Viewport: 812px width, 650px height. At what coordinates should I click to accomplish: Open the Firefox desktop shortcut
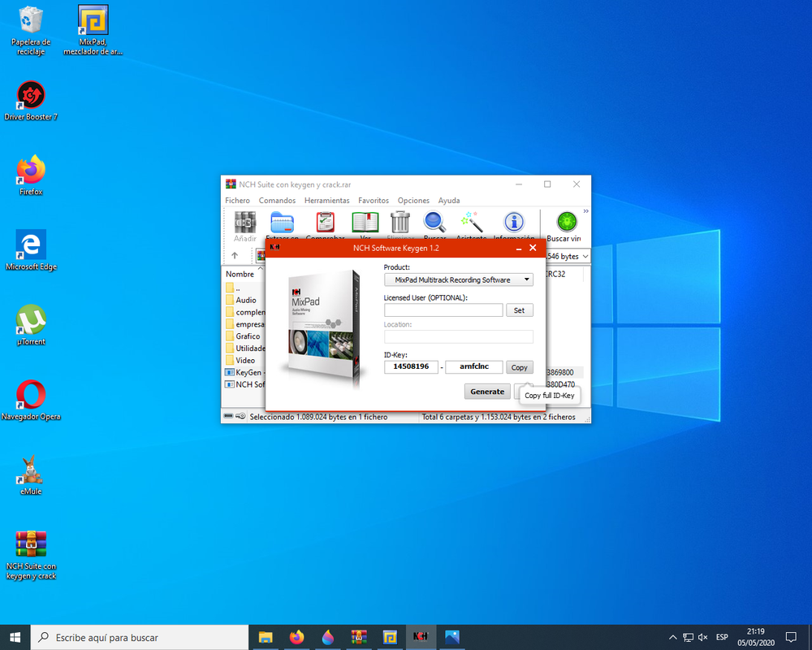(x=31, y=175)
